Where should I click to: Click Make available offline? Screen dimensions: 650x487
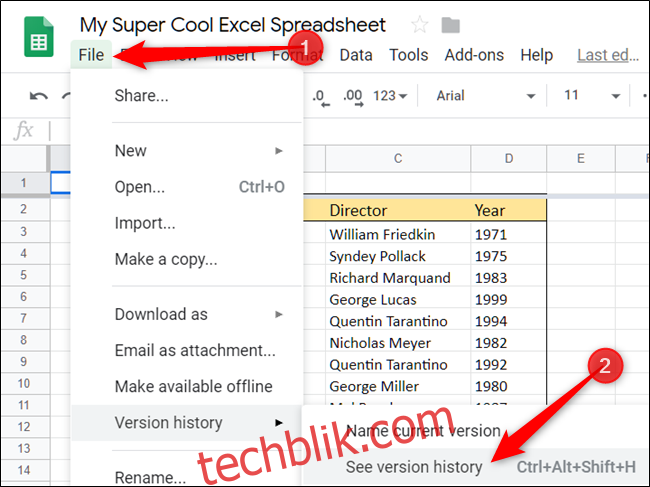coord(193,386)
